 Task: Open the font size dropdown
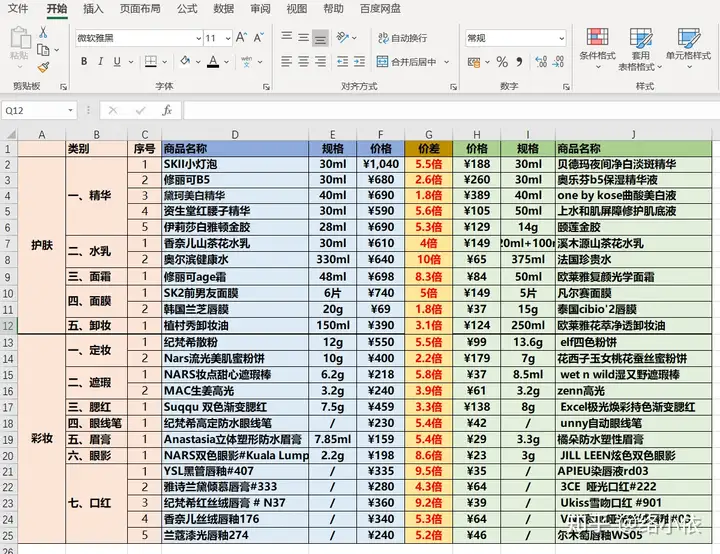pyautogui.click(x=228, y=38)
